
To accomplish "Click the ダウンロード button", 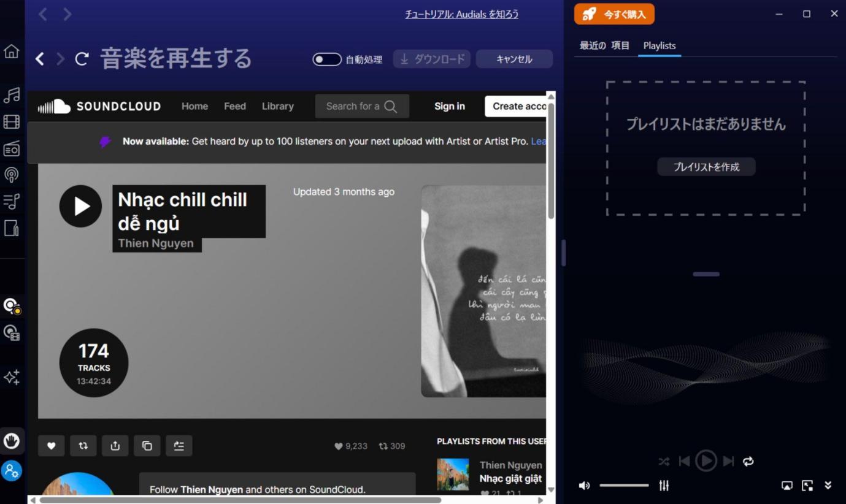I will coord(432,59).
